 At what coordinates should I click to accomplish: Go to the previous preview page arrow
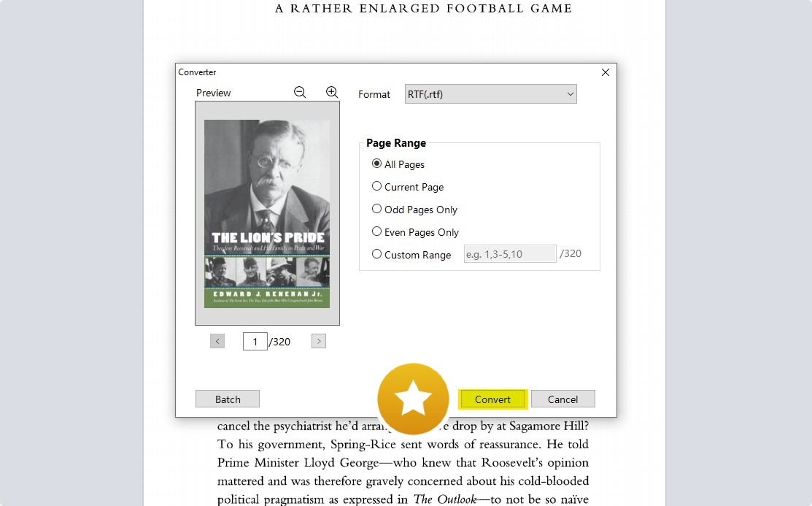[217, 341]
